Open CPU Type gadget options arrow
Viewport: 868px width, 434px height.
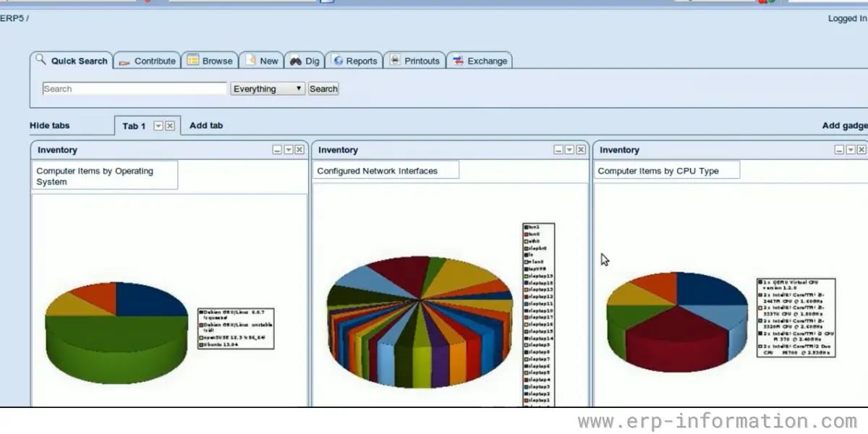851,150
